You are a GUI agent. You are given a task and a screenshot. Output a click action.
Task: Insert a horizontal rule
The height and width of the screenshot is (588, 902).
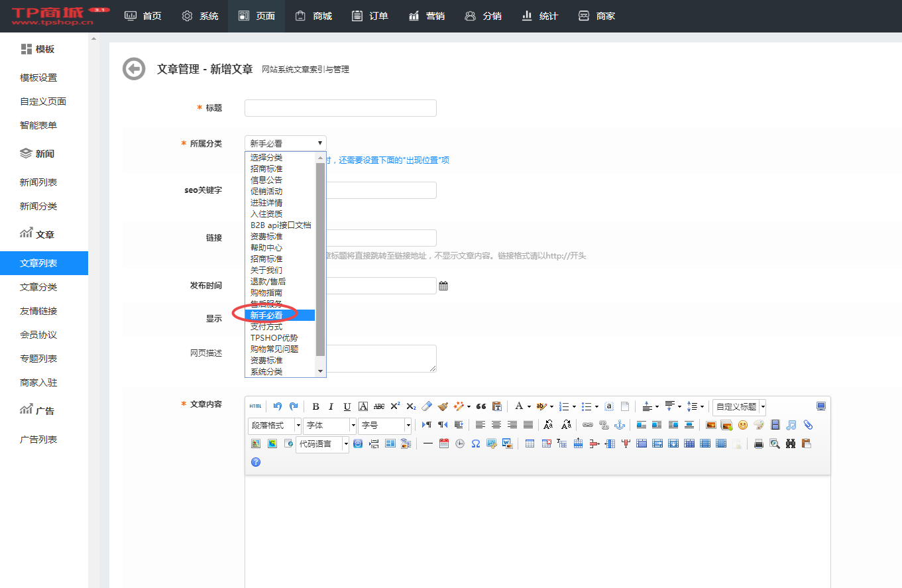[x=427, y=443]
